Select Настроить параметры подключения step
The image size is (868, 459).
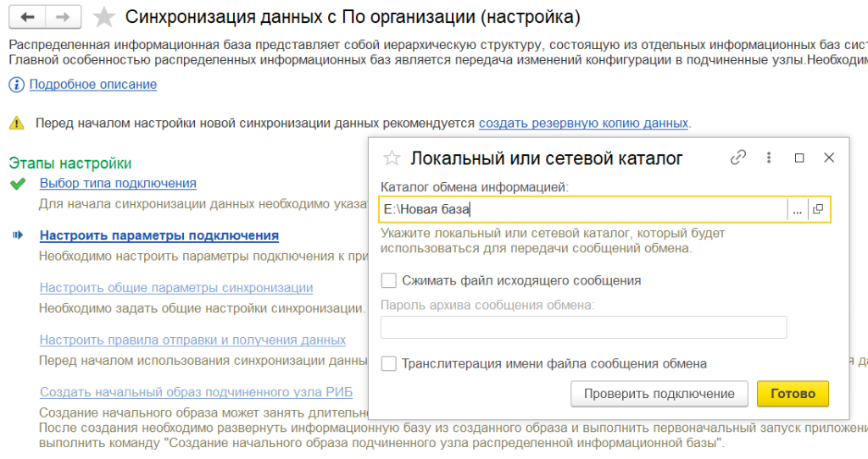tap(159, 235)
